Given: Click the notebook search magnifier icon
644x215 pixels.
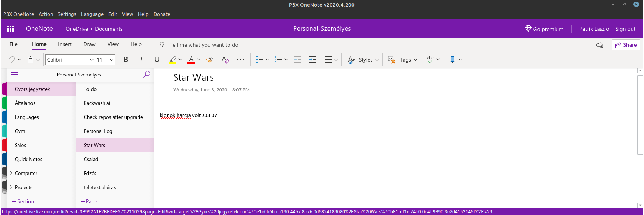Looking at the screenshot, I should coord(146,74).
